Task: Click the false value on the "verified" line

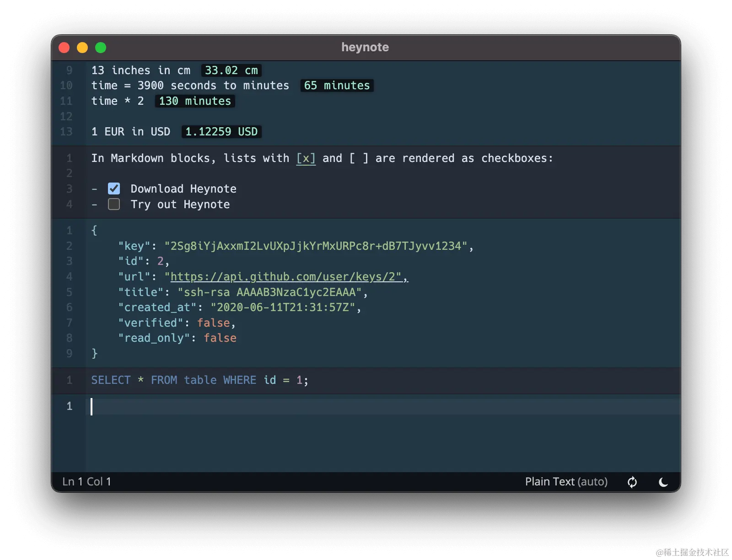Action: click(214, 323)
